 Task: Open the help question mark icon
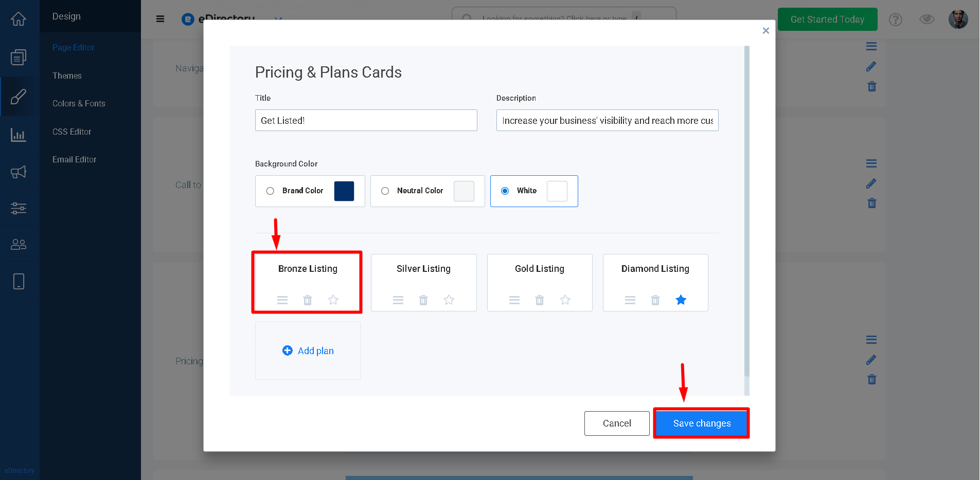(x=896, y=20)
